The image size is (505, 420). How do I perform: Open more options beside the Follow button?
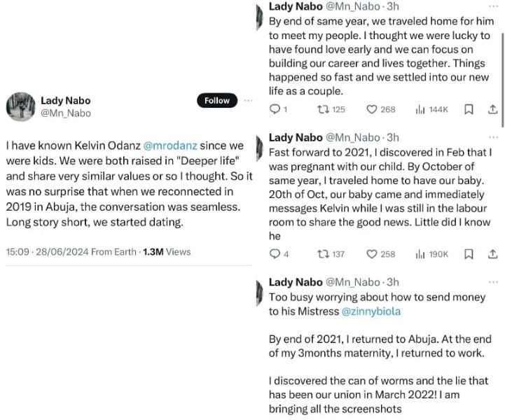click(247, 100)
